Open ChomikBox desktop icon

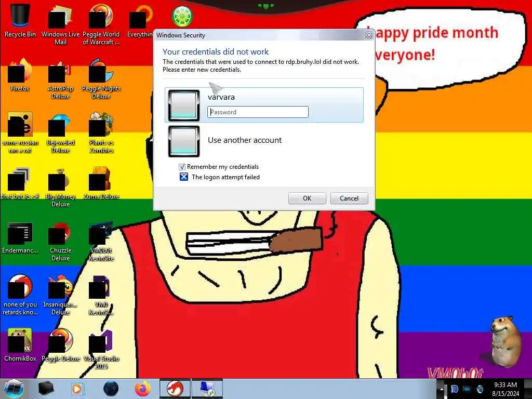point(20,345)
